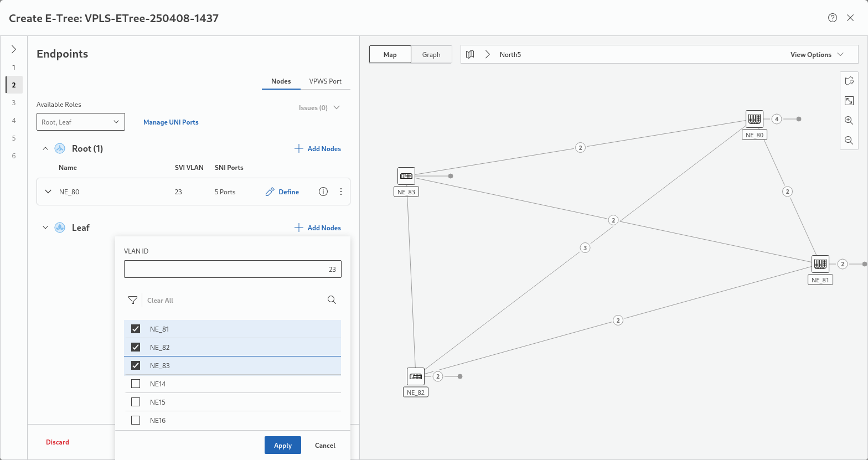This screenshot has height=460, width=868.
Task: Click the zoom out map icon
Action: pyautogui.click(x=849, y=141)
